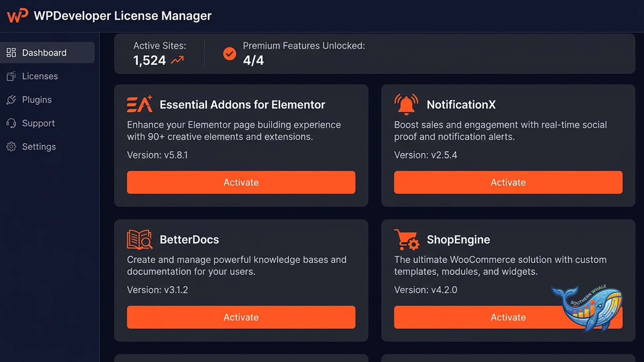Screen dimensions: 644x362
Task: Click the BetterDocs heading
Action: pyautogui.click(x=189, y=240)
